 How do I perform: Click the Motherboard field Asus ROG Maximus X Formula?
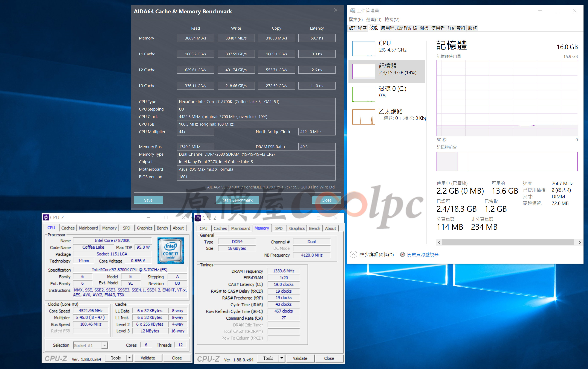pyautogui.click(x=256, y=169)
